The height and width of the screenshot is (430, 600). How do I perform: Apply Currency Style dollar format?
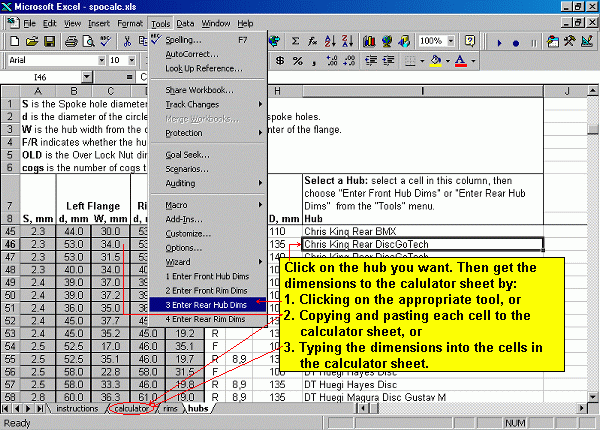[280, 60]
